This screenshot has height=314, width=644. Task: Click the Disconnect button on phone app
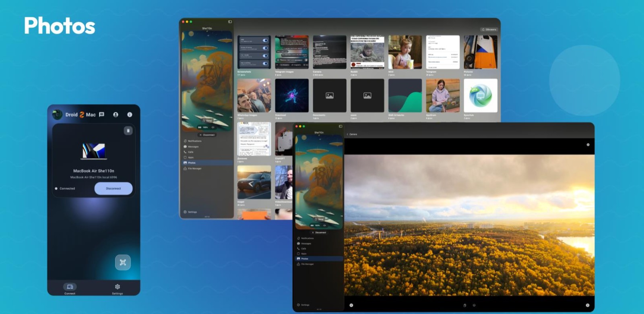tap(113, 188)
